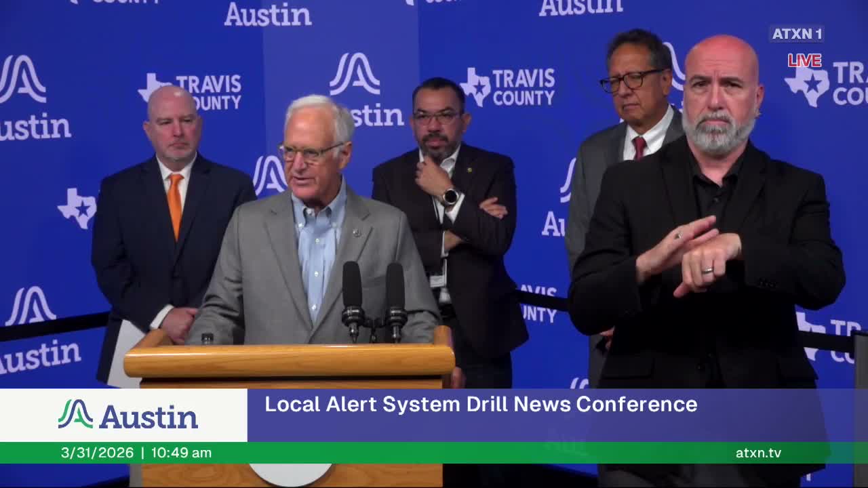
Task: Click the red LIVE indicator
Action: pos(805,60)
